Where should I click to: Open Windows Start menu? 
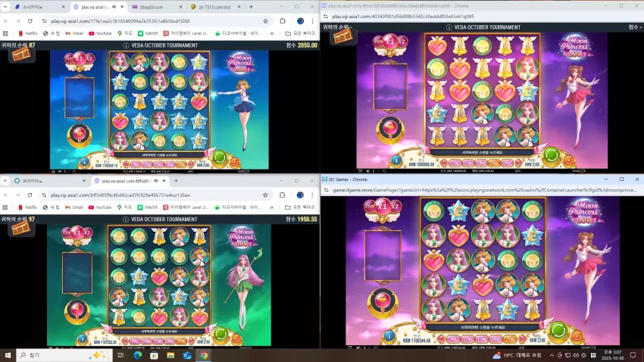(x=8, y=355)
